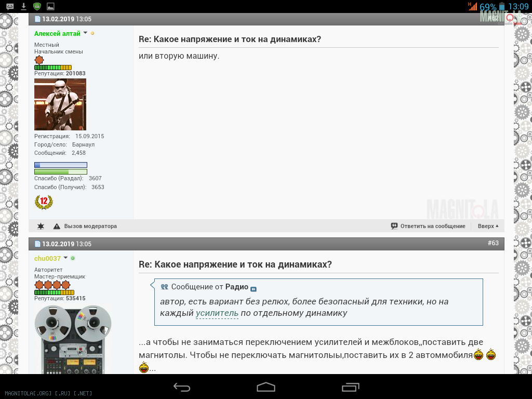Click Ответить на сообщение reply button

[428, 227]
